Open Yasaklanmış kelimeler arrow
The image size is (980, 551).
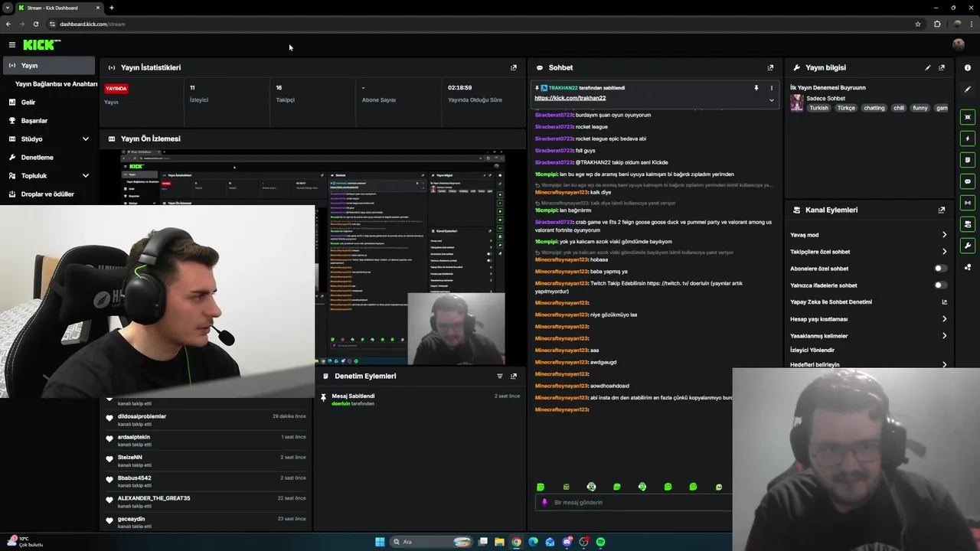click(x=944, y=336)
